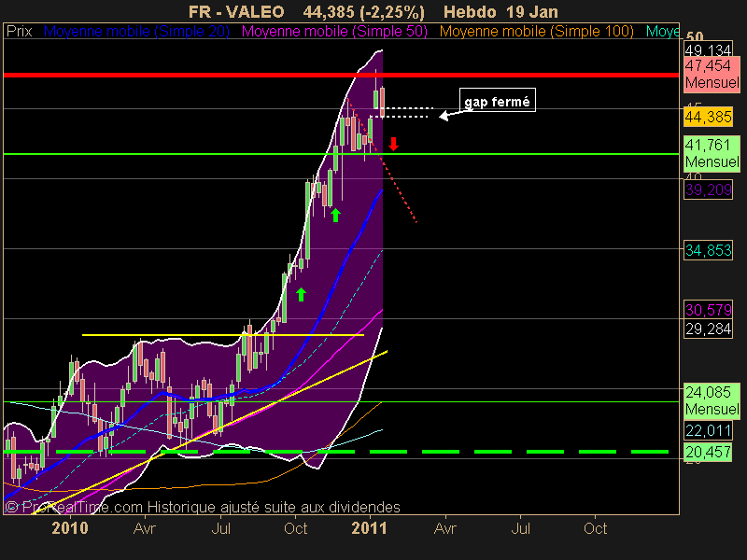The image size is (747, 560).
Task: Click the Hebdo 19 Jan timeframe text
Action: (x=500, y=11)
